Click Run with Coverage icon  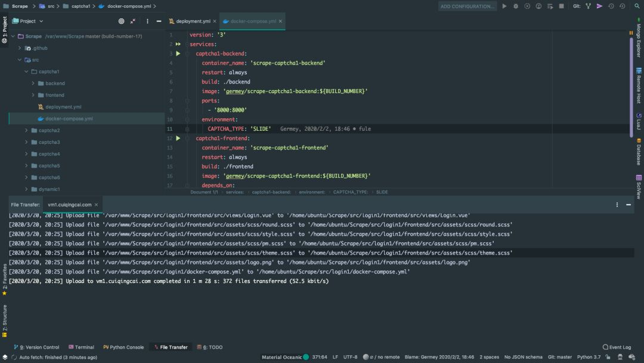tap(527, 6)
